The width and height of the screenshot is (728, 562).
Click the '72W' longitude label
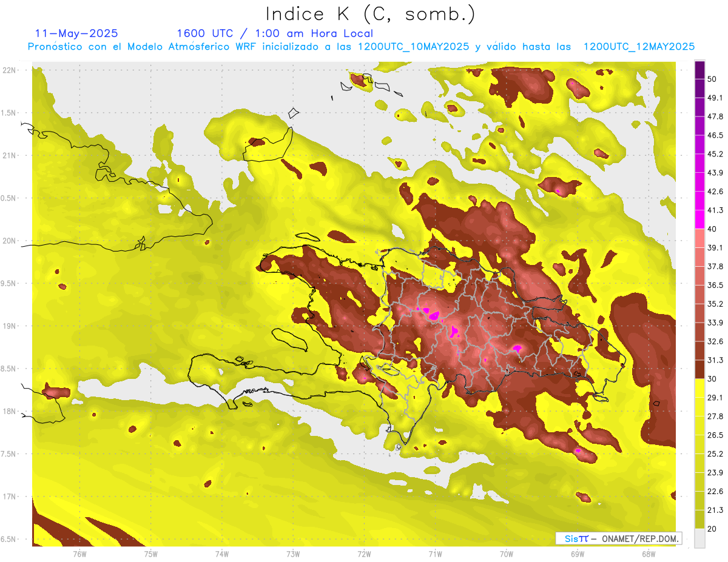coord(364,554)
